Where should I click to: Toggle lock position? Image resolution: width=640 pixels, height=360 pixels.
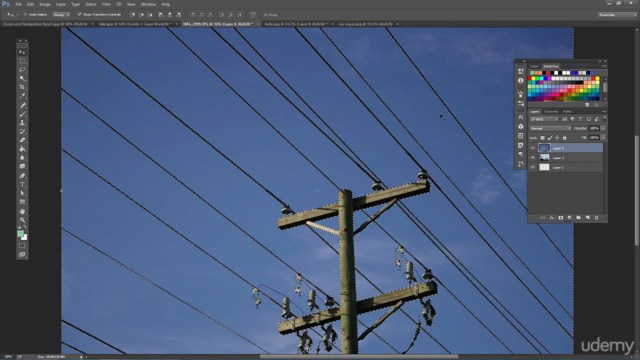pos(557,138)
